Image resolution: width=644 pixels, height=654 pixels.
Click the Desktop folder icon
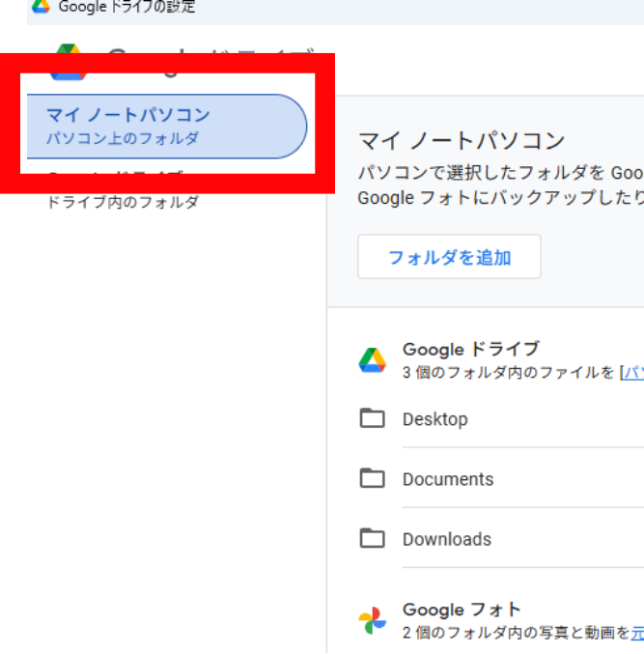click(372, 418)
